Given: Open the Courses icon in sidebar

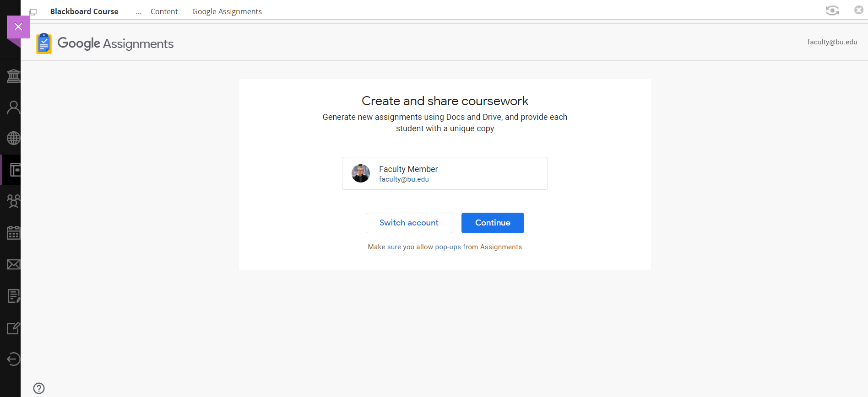Looking at the screenshot, I should coord(15,170).
